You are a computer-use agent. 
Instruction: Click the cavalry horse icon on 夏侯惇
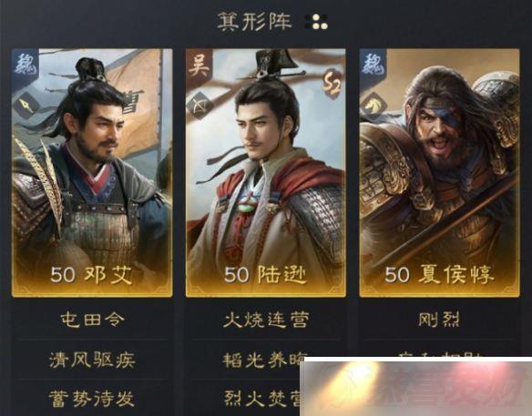373,105
